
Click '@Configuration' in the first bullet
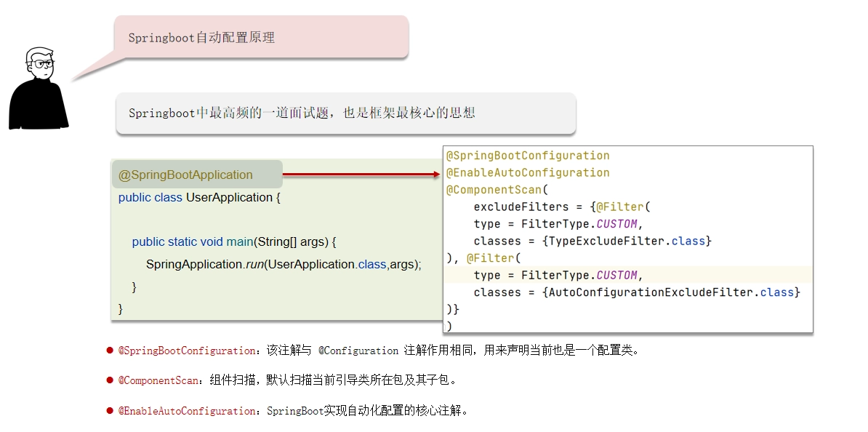pyautogui.click(x=358, y=351)
